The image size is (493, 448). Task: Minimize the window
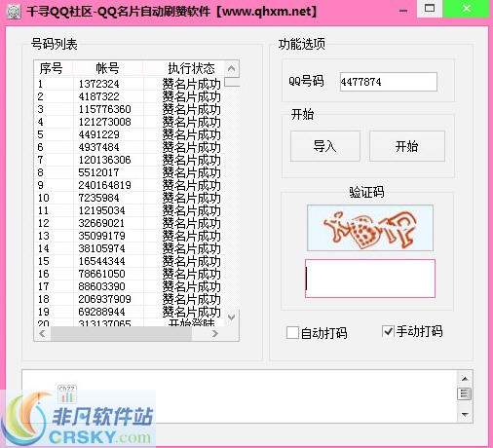coord(403,11)
